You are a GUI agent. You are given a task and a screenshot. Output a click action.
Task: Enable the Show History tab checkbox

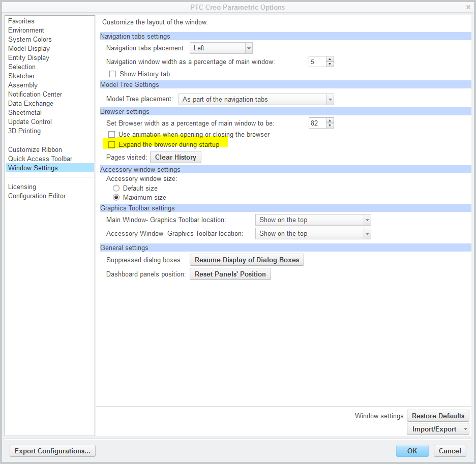tap(112, 74)
